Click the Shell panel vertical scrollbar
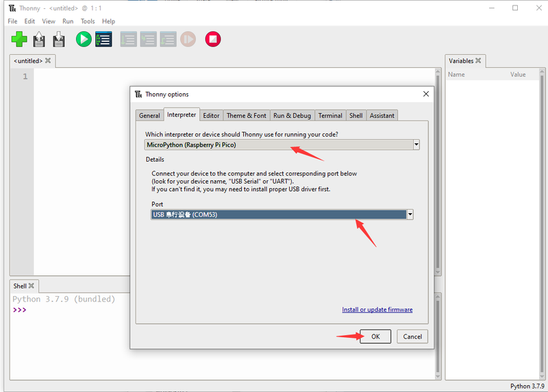The width and height of the screenshot is (548, 392). coord(438,336)
